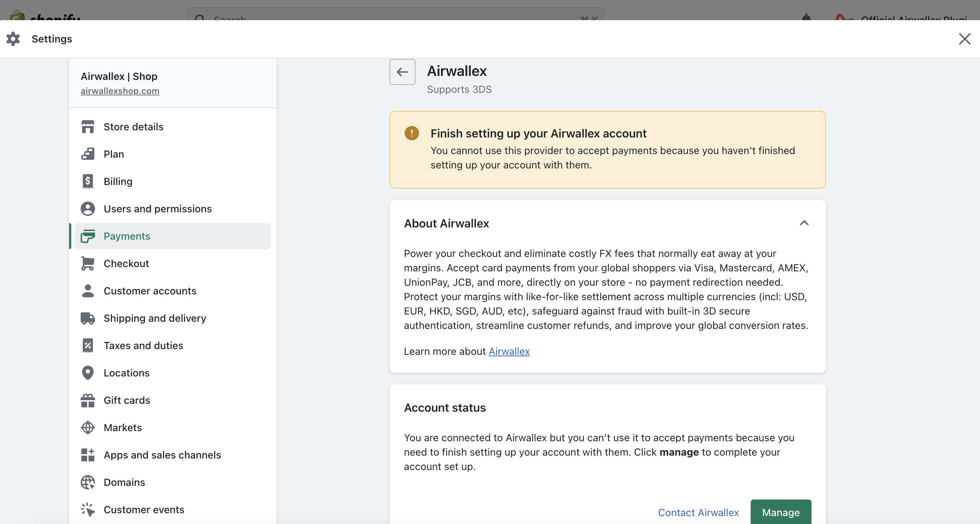Viewport: 980px width, 524px height.
Task: Click the Checkout cart icon
Action: (x=87, y=263)
